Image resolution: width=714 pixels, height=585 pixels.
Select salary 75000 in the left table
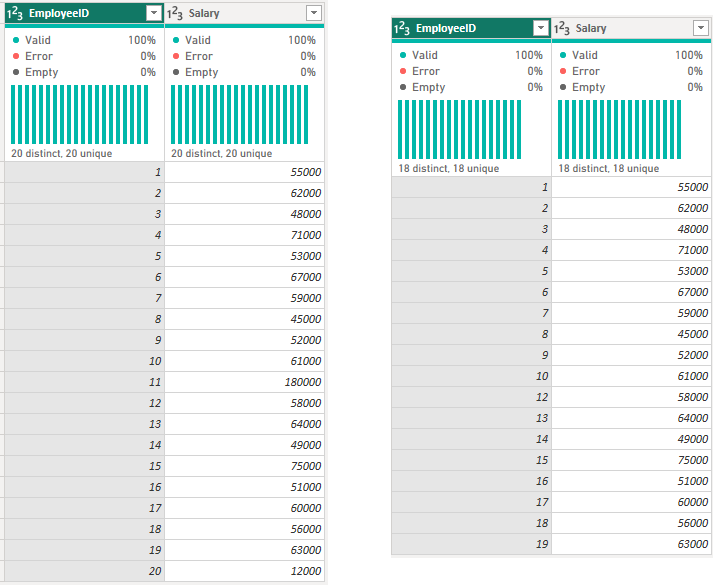pyautogui.click(x=244, y=466)
